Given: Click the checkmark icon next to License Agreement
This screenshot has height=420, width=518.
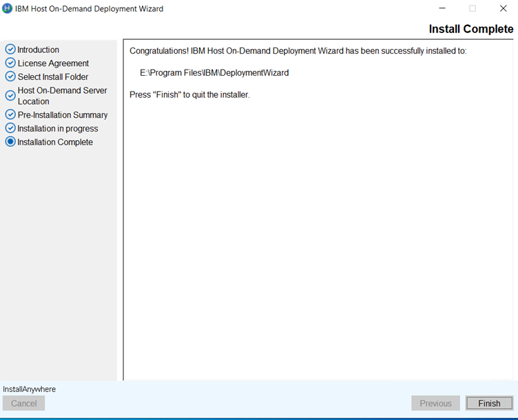Looking at the screenshot, I should point(10,63).
